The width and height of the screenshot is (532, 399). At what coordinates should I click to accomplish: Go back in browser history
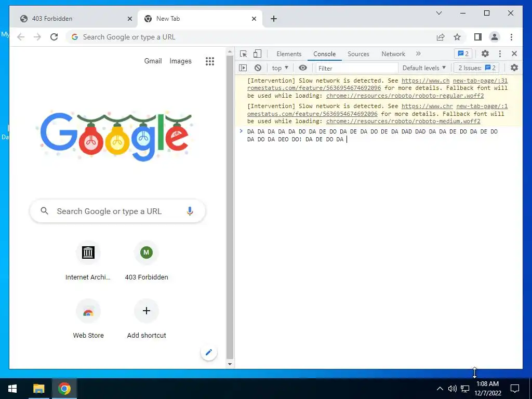(21, 37)
